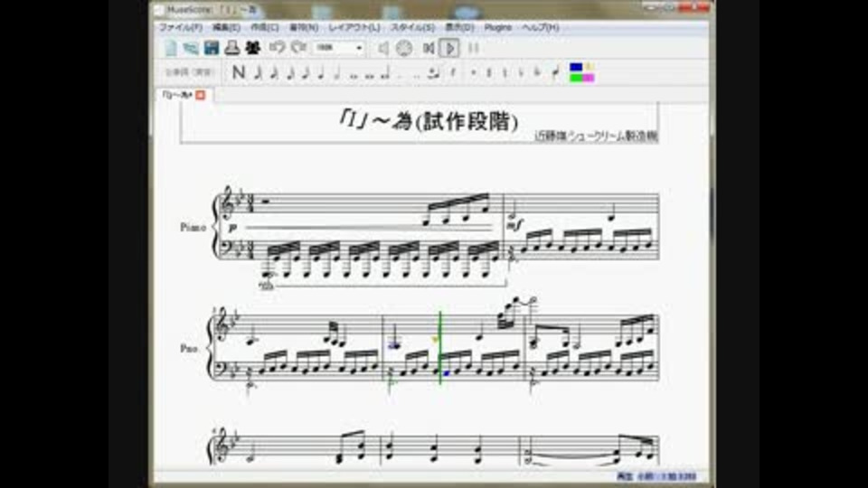This screenshot has width=868, height=488.
Task: Apply the double flat accidental
Action: pos(537,72)
